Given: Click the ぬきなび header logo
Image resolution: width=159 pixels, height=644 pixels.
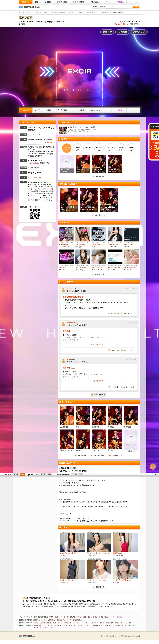Looking at the screenshot, I should point(29,7).
